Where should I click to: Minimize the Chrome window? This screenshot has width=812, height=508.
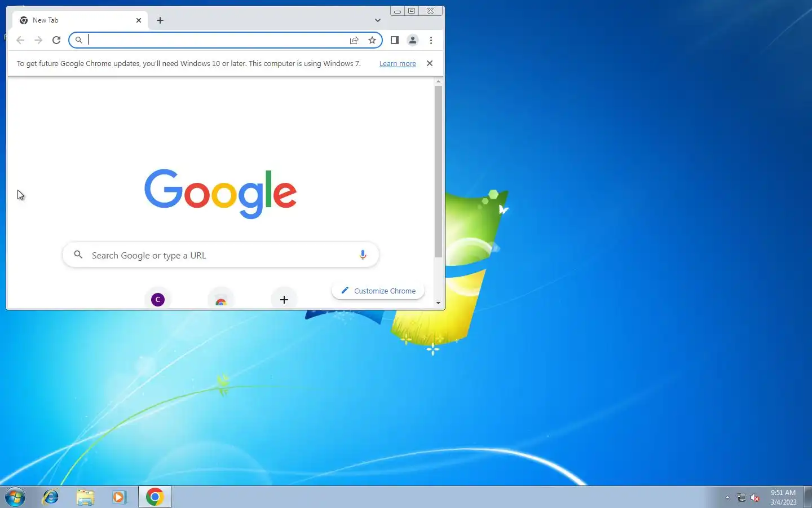tap(397, 11)
